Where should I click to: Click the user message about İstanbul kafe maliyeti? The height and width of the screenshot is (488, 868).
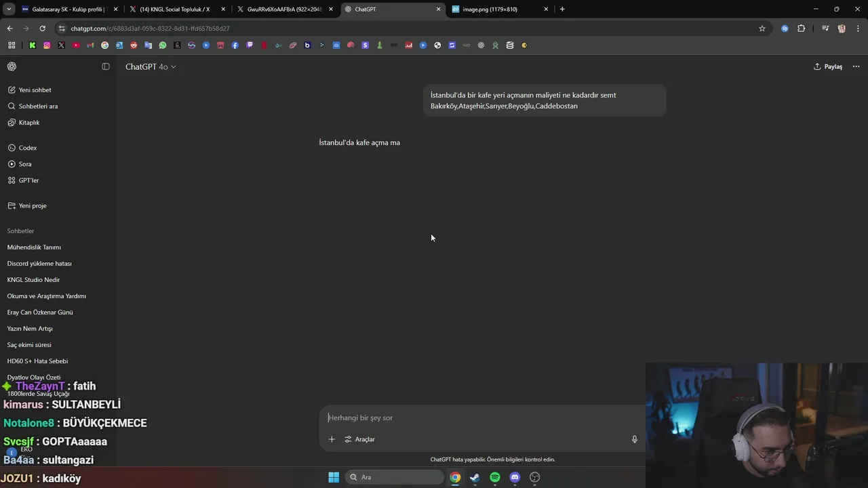point(545,100)
